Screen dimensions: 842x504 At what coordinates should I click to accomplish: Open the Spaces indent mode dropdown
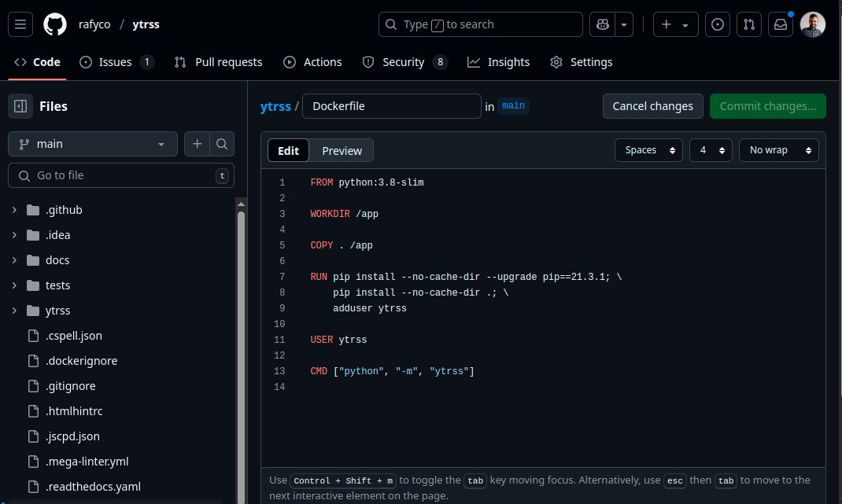coord(648,150)
